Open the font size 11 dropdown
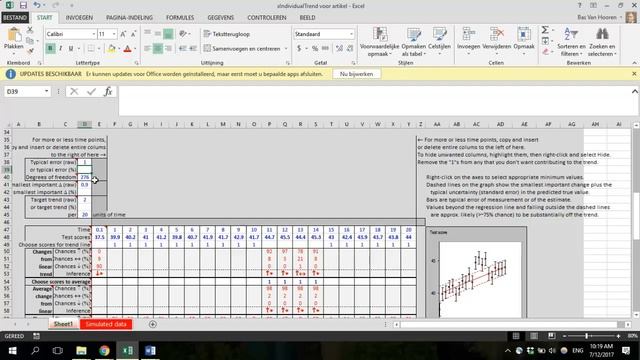The height and width of the screenshot is (360, 640). [x=114, y=34]
